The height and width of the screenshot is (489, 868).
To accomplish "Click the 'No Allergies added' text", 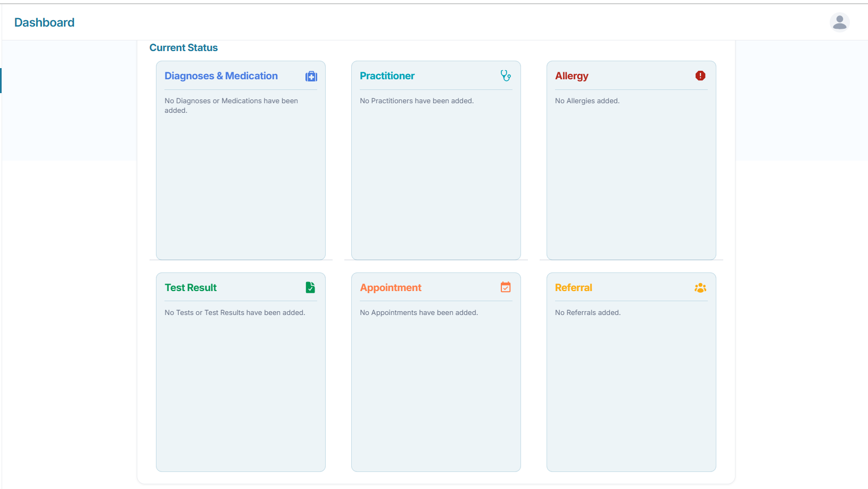I will [587, 101].
